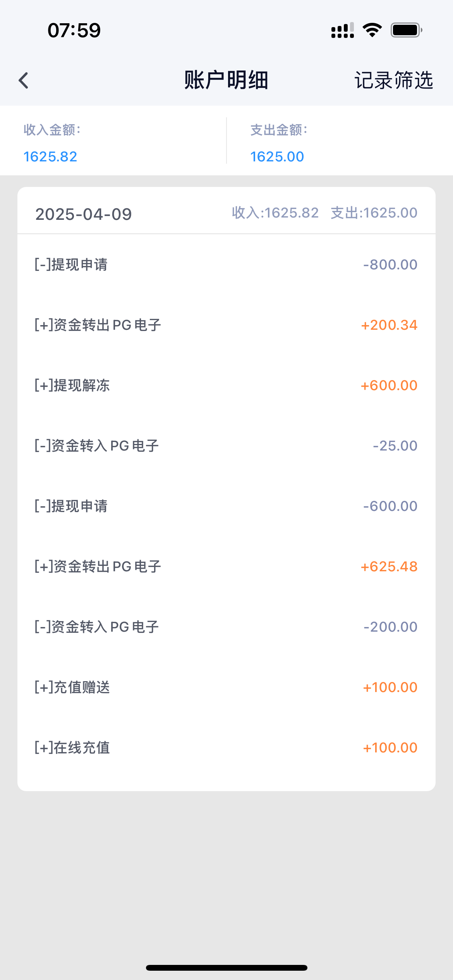Tap the battery status icon
453x980 pixels.
(x=406, y=30)
